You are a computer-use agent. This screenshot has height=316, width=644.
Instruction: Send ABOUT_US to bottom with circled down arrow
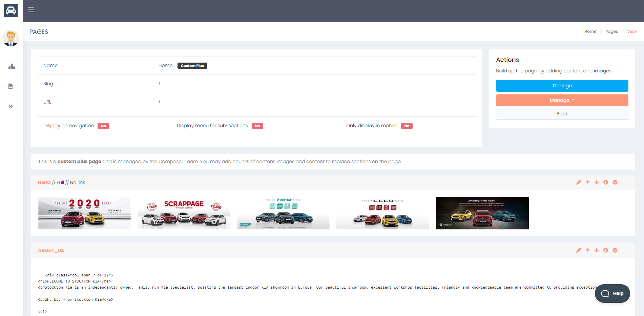[615, 250]
